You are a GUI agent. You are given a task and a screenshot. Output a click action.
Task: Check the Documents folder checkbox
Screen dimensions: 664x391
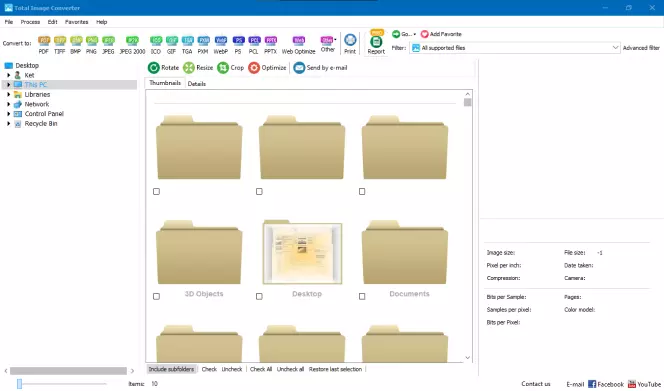[x=362, y=297]
